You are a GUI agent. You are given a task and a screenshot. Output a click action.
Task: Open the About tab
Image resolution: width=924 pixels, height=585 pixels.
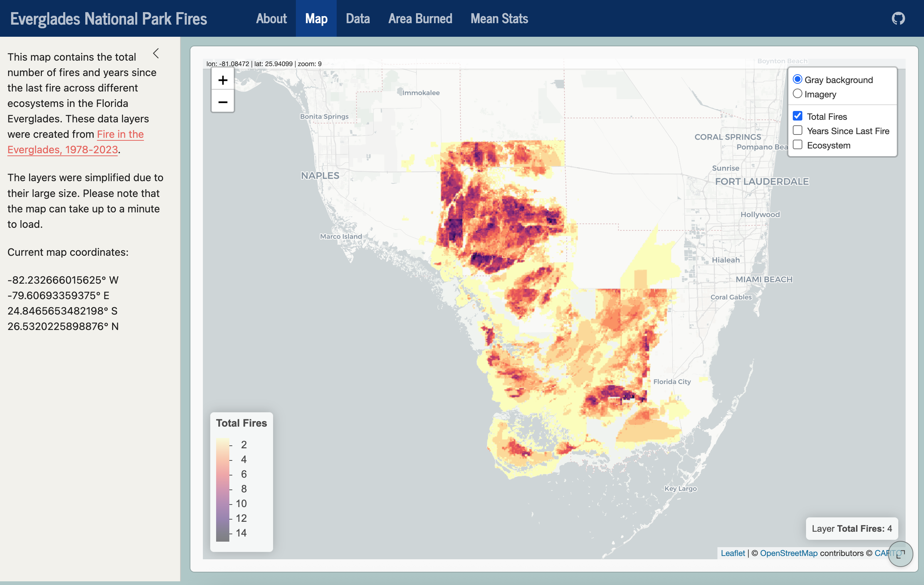point(271,18)
